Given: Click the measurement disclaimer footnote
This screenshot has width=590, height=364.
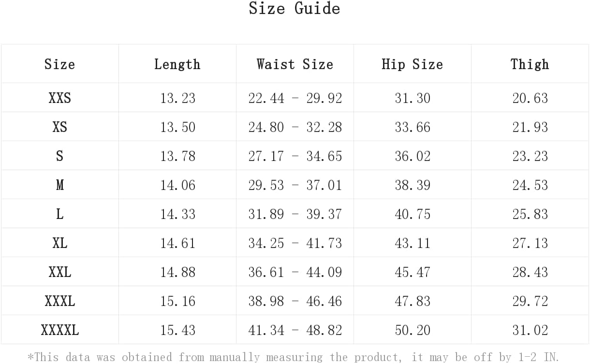Looking at the screenshot, I should [294, 357].
